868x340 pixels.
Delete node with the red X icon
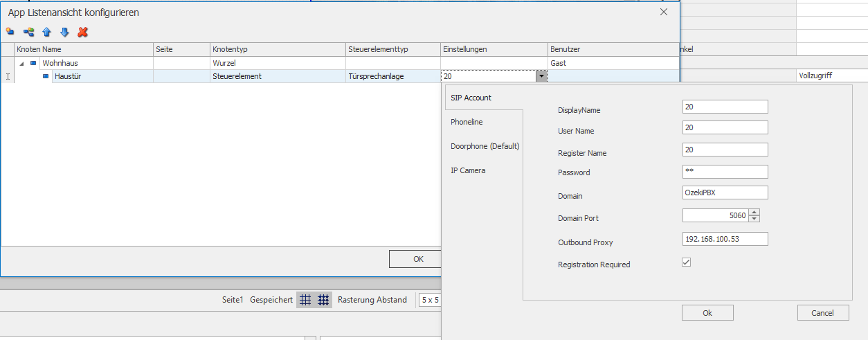(x=83, y=32)
